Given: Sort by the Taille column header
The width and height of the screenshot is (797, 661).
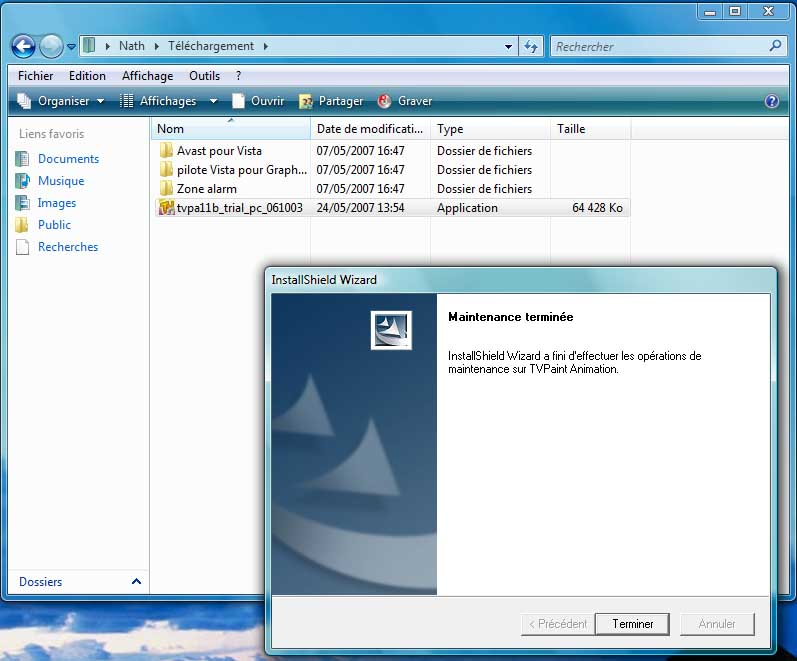Looking at the screenshot, I should coord(590,129).
